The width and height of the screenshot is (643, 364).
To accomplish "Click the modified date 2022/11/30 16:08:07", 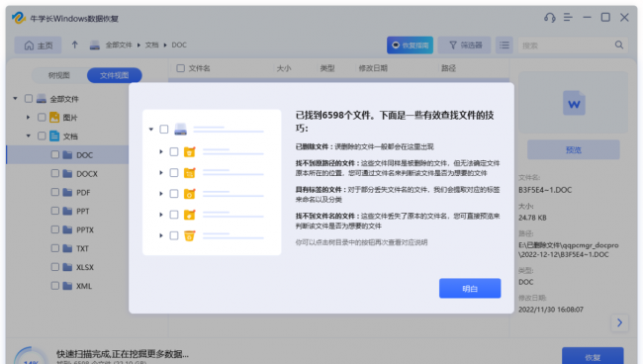I will (551, 309).
